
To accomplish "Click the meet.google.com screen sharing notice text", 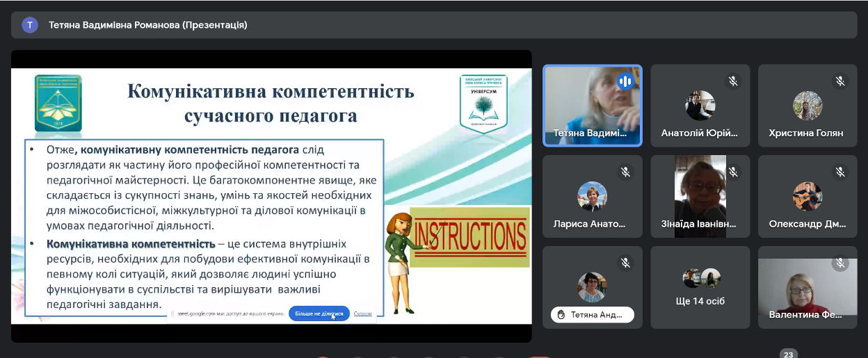I will 230,314.
